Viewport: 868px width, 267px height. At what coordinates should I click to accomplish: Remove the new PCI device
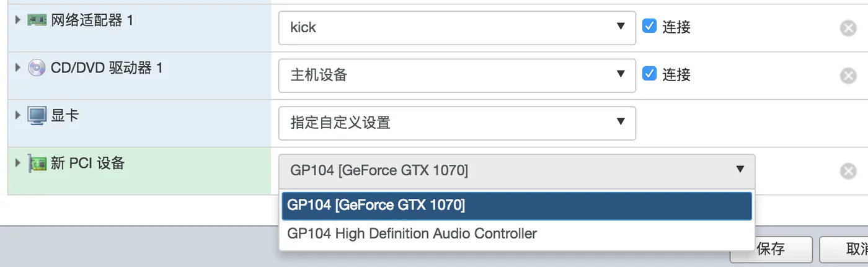click(x=848, y=171)
